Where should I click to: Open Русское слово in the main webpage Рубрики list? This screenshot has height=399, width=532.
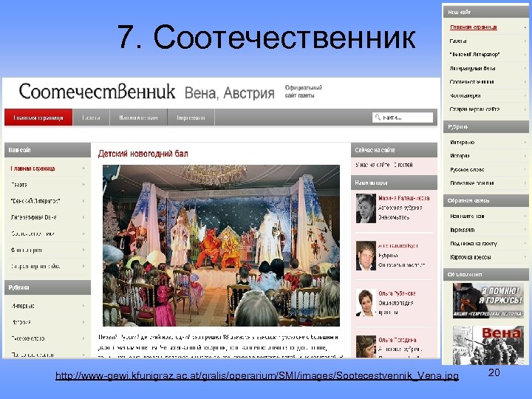[28, 338]
